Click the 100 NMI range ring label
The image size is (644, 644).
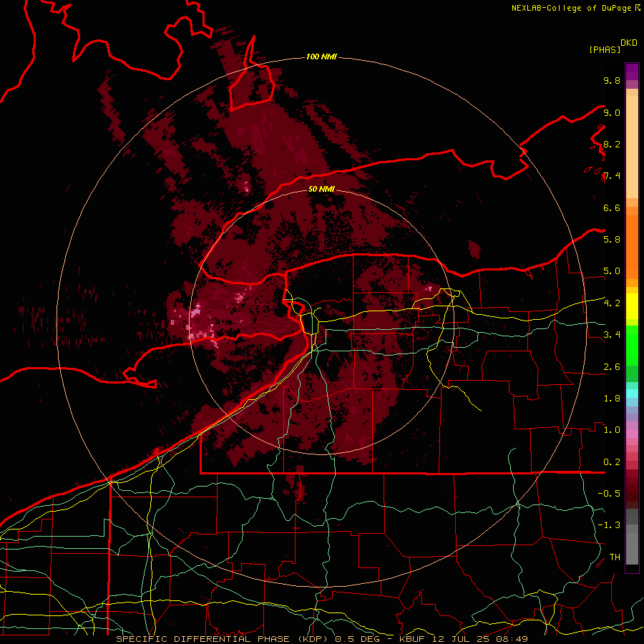coord(321,57)
